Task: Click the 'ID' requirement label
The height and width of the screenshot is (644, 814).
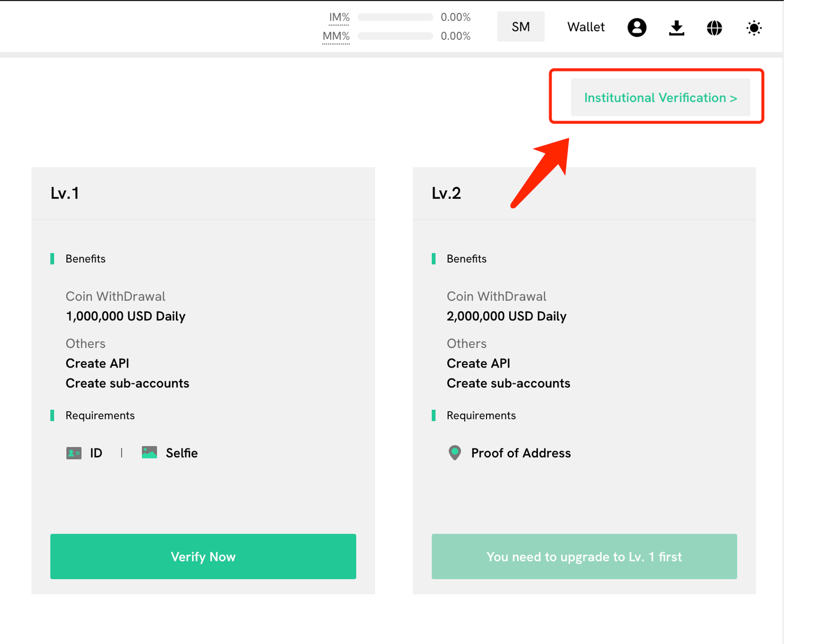Action: 96,453
